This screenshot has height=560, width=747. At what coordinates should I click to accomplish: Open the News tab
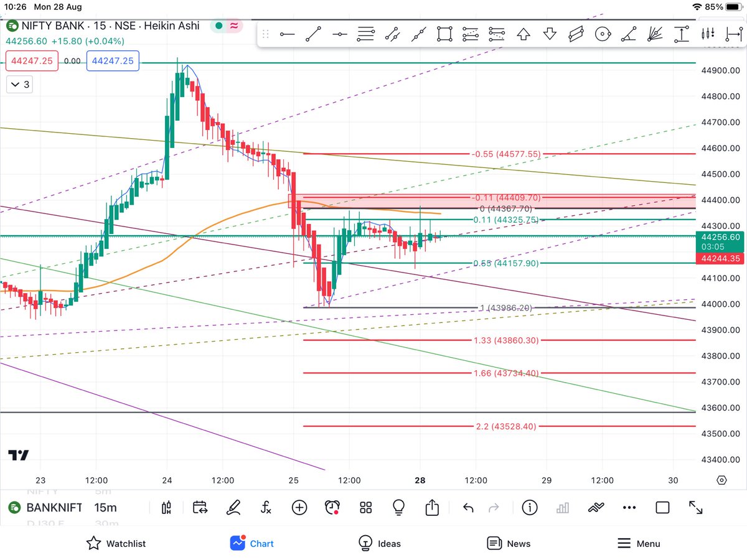[x=509, y=543]
